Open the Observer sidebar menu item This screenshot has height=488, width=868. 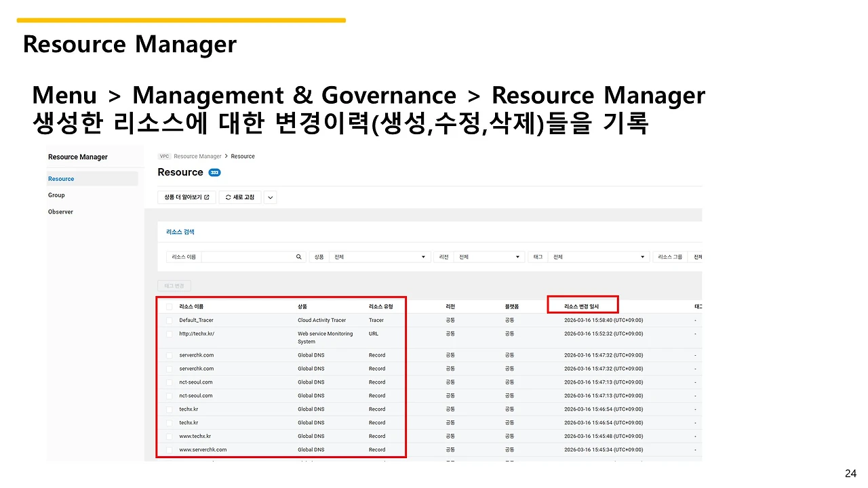tap(60, 212)
